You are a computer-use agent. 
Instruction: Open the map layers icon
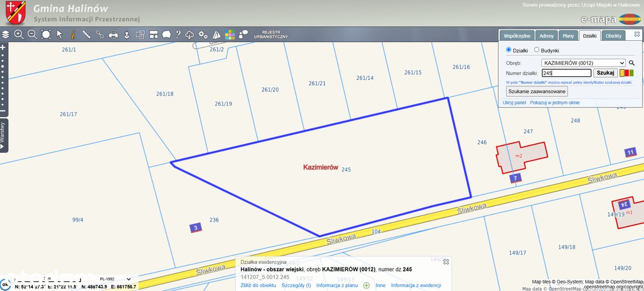click(6, 35)
